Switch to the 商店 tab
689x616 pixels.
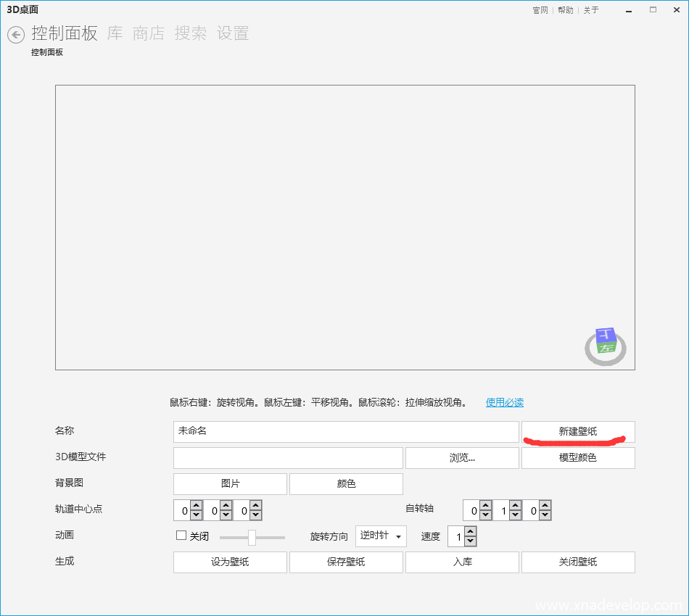(x=149, y=33)
